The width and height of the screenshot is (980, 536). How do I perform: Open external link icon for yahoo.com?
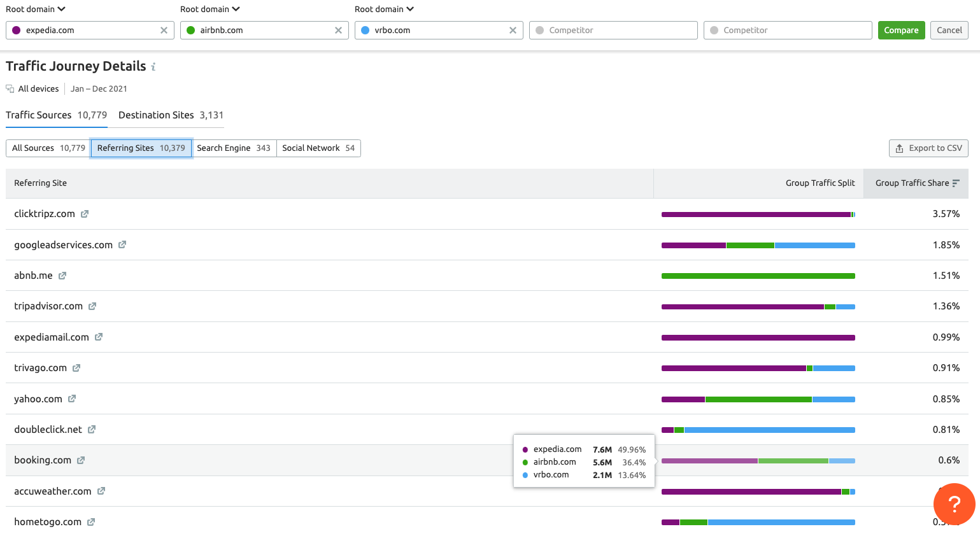[x=72, y=398]
